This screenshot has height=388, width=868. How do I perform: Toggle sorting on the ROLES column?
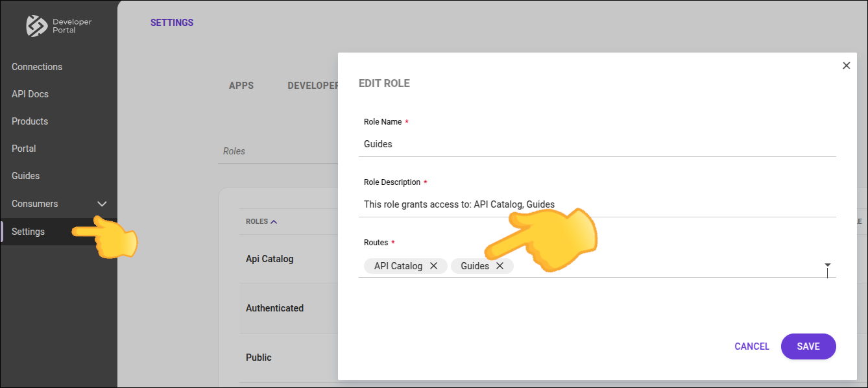pos(260,221)
